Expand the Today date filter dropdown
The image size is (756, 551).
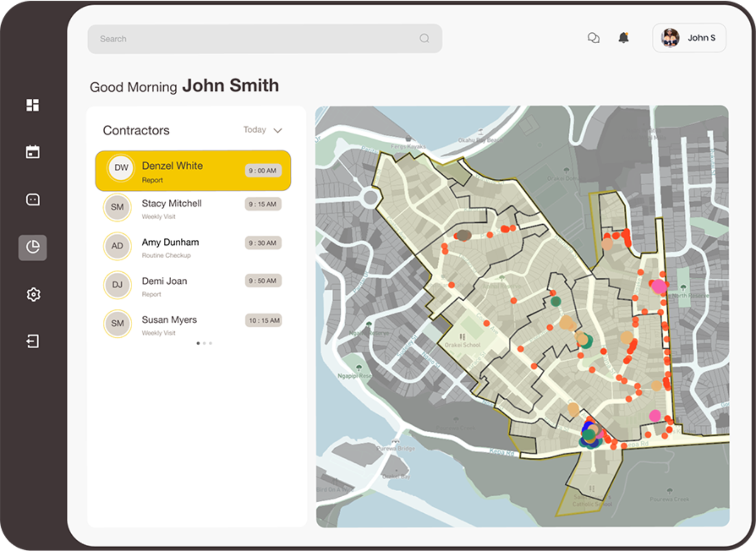point(265,130)
